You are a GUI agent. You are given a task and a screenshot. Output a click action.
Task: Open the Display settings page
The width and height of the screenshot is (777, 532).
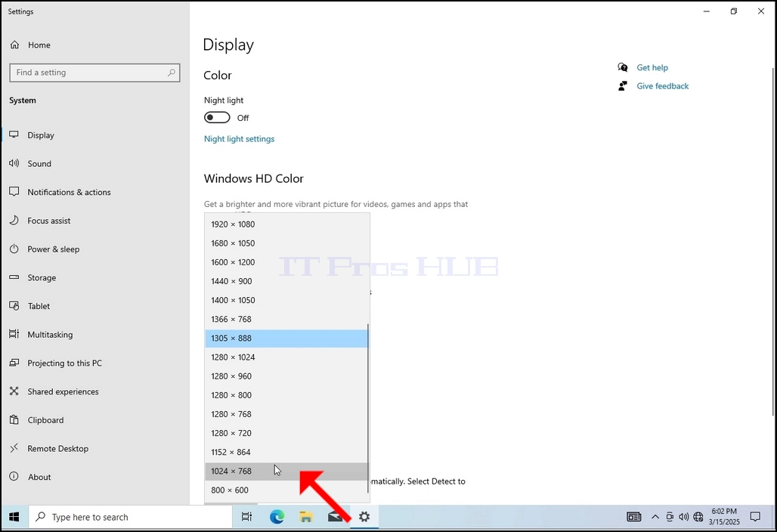[41, 135]
